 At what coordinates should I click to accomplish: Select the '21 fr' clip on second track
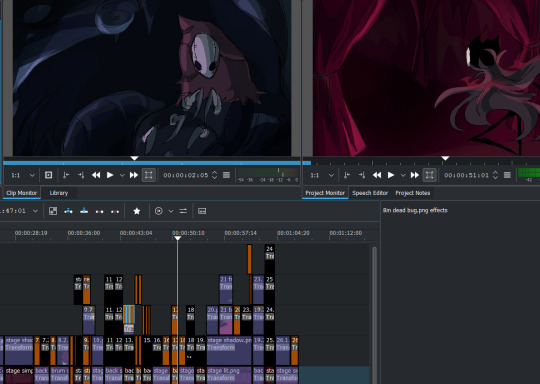(226, 289)
